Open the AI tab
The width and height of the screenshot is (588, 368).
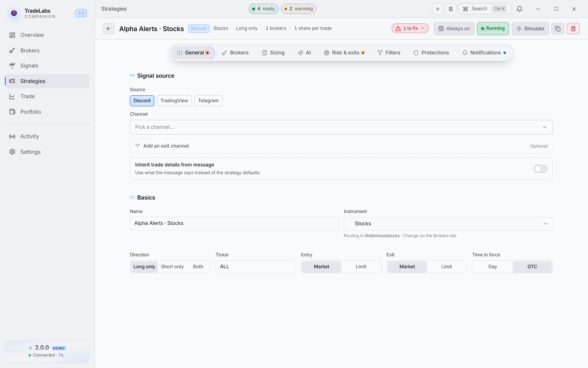click(x=304, y=53)
